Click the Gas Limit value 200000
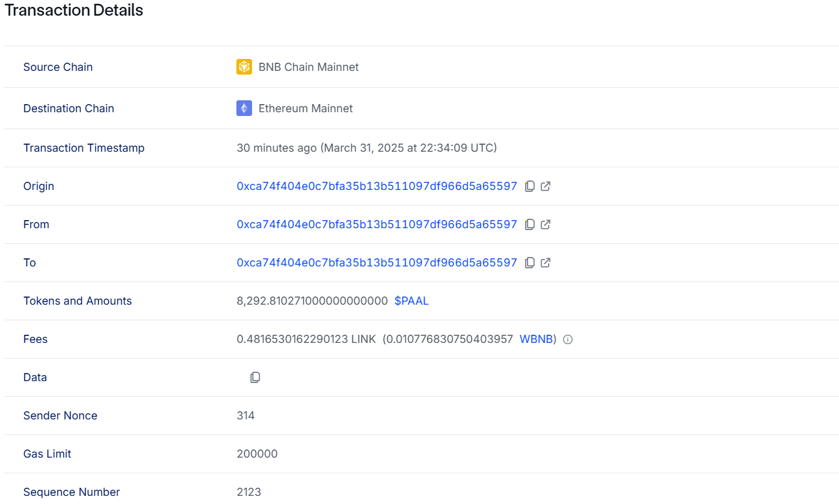This screenshot has height=504, width=839. pyautogui.click(x=257, y=454)
